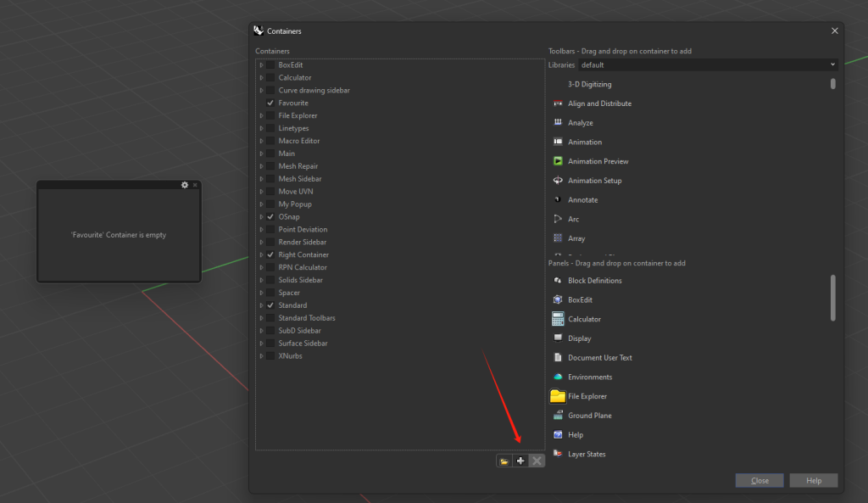Click the Layer States panel icon
868x503 pixels.
(558, 454)
